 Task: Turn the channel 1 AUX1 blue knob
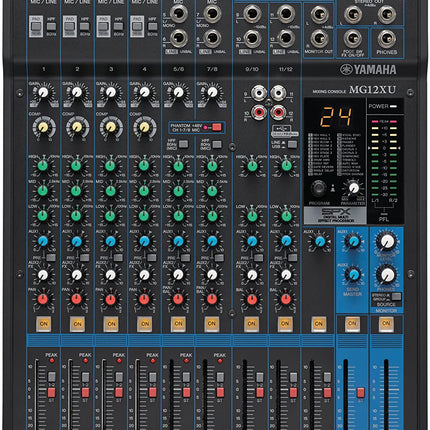43,241
